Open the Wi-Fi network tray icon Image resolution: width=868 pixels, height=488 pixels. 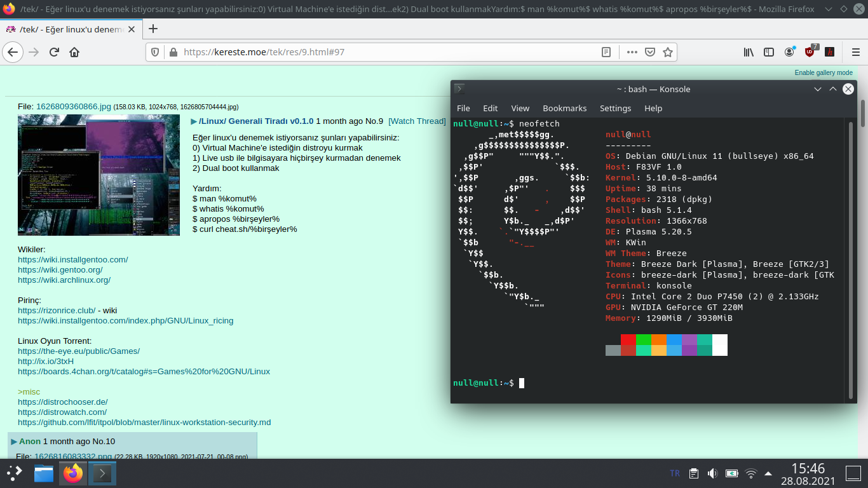point(751,473)
